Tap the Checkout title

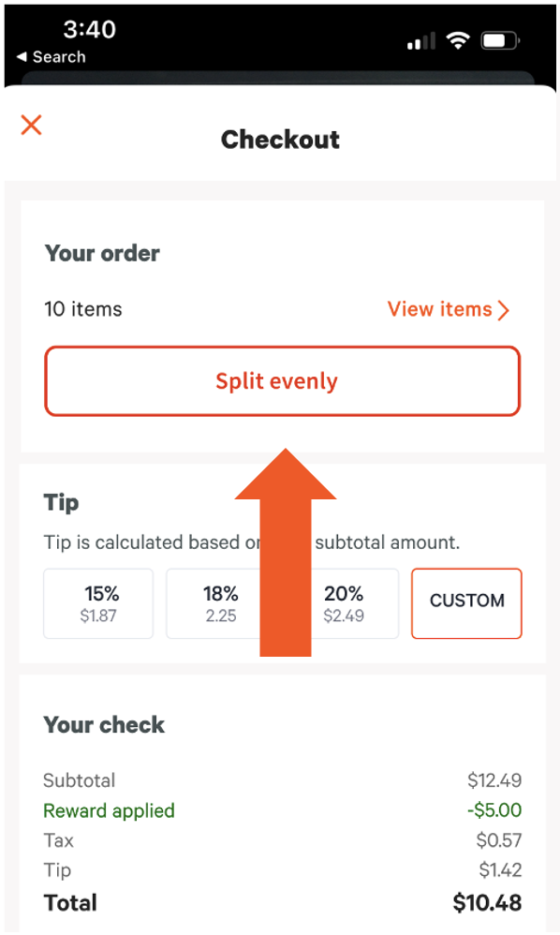[280, 139]
